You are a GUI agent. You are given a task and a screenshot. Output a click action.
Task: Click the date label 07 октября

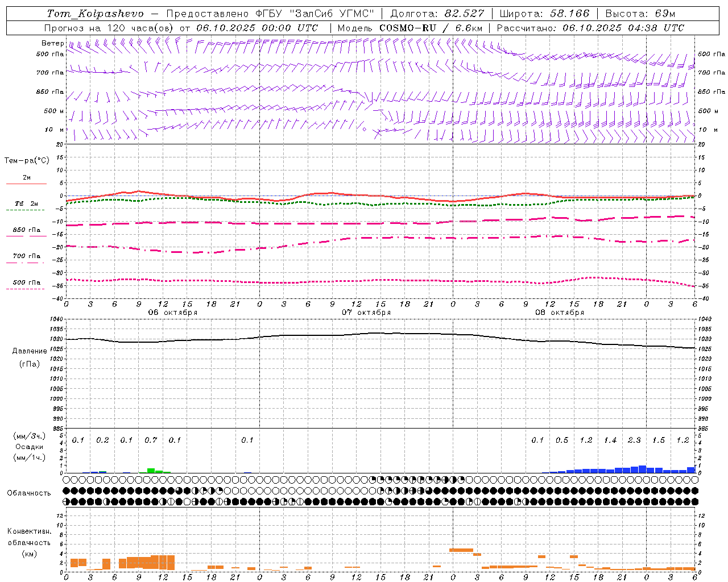(x=366, y=313)
